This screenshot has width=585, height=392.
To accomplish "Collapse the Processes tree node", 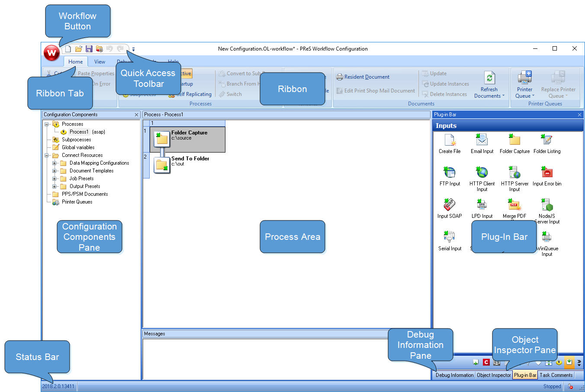I will click(x=47, y=124).
